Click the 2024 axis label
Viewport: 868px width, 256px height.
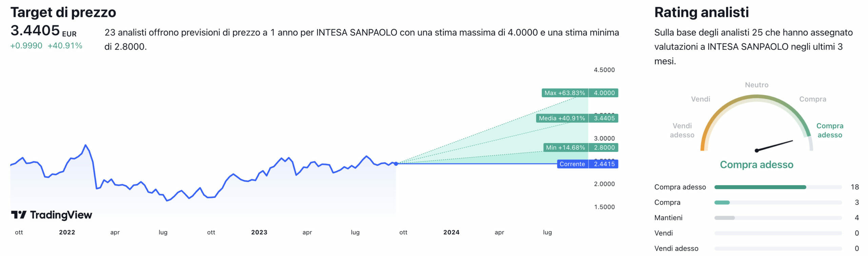pyautogui.click(x=451, y=233)
